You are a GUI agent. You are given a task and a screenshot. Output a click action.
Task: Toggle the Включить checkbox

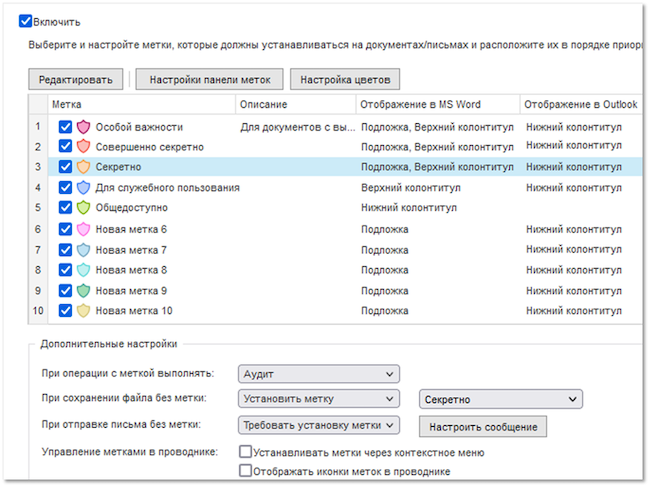coord(26,21)
